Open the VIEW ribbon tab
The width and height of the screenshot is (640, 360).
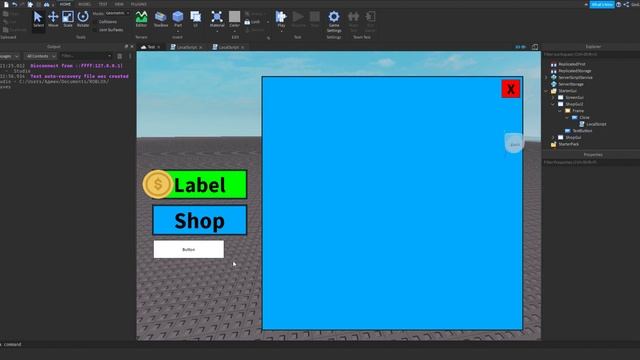[119, 4]
